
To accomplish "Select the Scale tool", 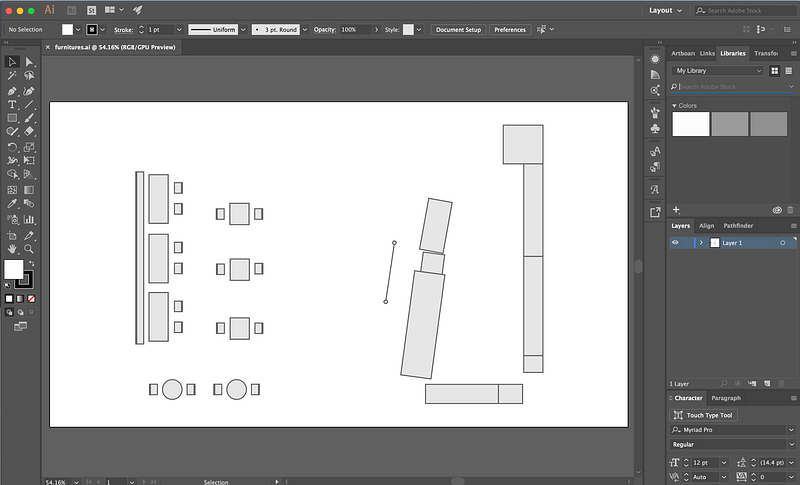I will (29, 147).
